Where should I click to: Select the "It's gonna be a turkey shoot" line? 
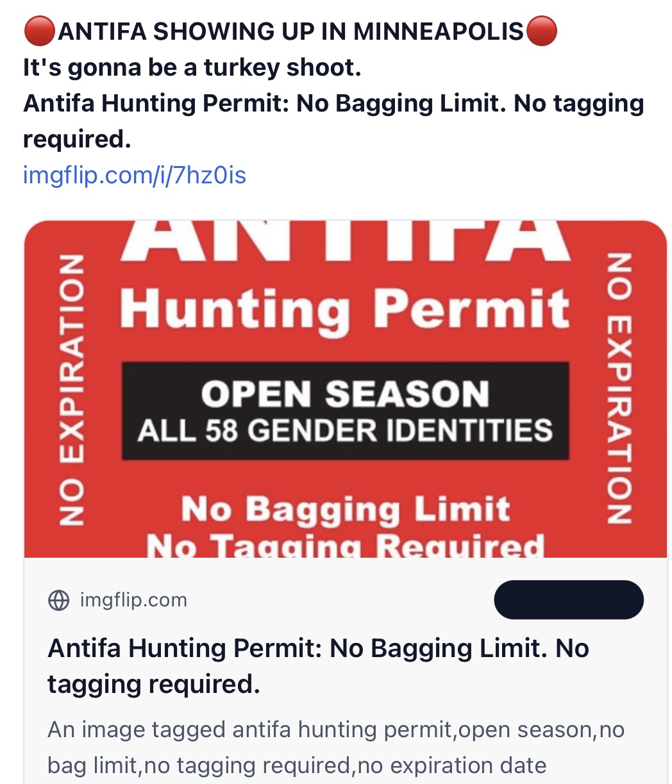192,67
